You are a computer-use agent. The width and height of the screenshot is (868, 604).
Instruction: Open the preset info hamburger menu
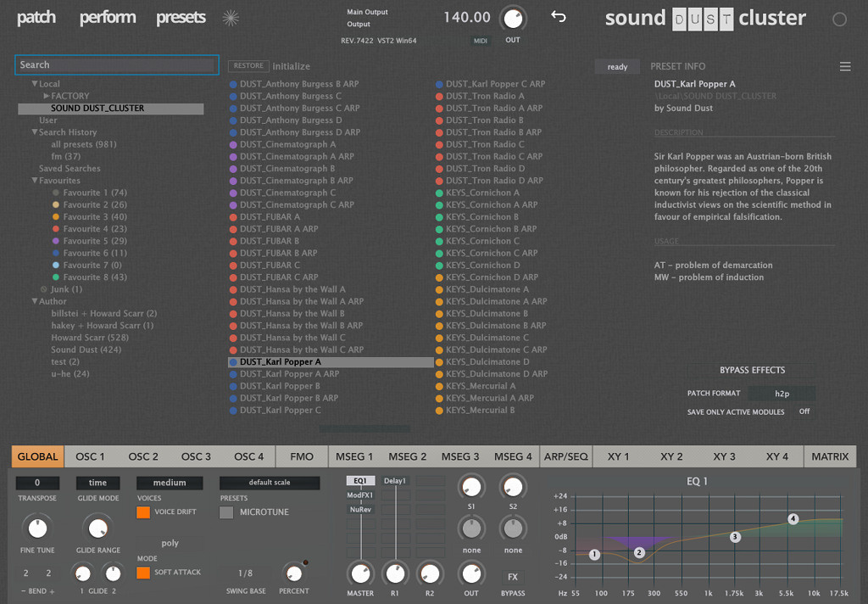(844, 66)
